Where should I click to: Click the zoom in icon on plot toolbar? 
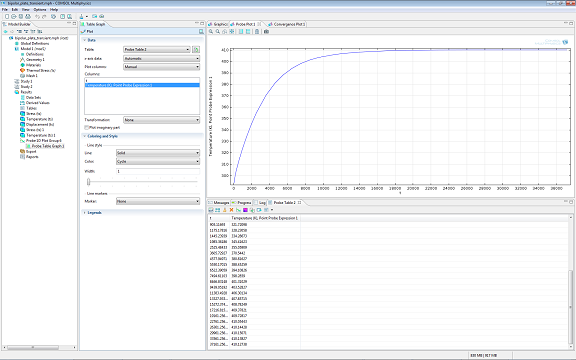211,32
